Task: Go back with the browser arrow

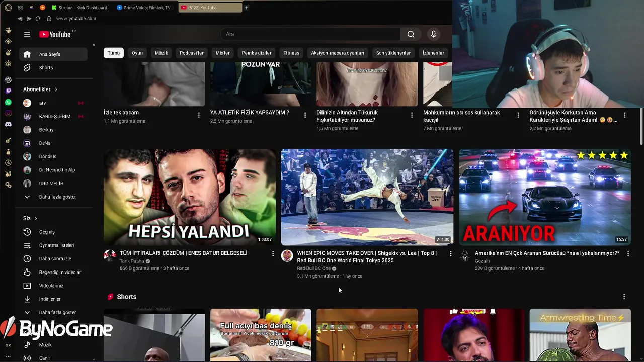Action: 20,19
